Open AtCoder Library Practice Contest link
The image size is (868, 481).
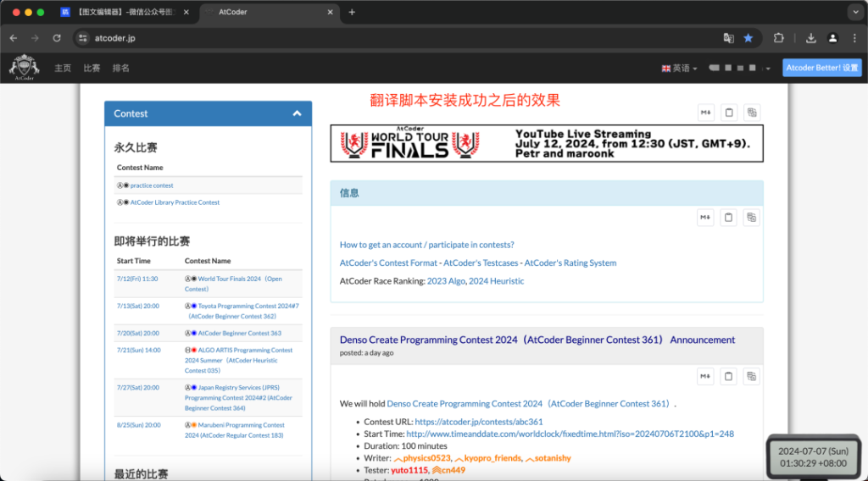coord(175,202)
